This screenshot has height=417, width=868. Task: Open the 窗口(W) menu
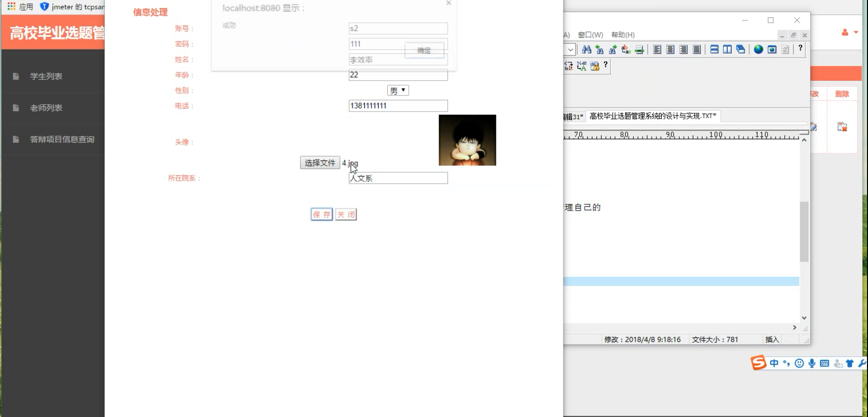point(590,35)
